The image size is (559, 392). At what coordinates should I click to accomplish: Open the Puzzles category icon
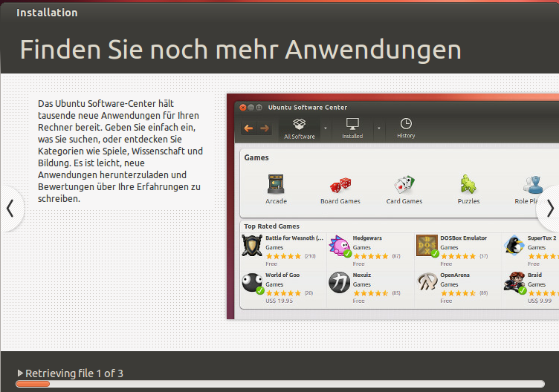(468, 184)
